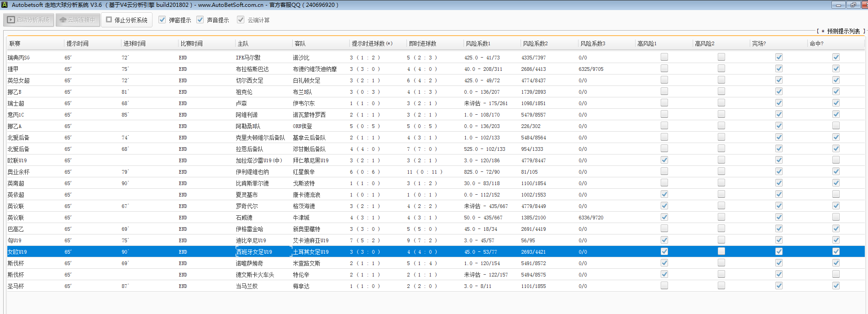
Task: Sort by the 联赛 column header
Action: click(x=15, y=43)
